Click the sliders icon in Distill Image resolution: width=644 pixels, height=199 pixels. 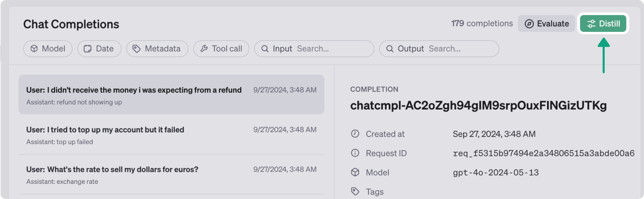tap(591, 24)
